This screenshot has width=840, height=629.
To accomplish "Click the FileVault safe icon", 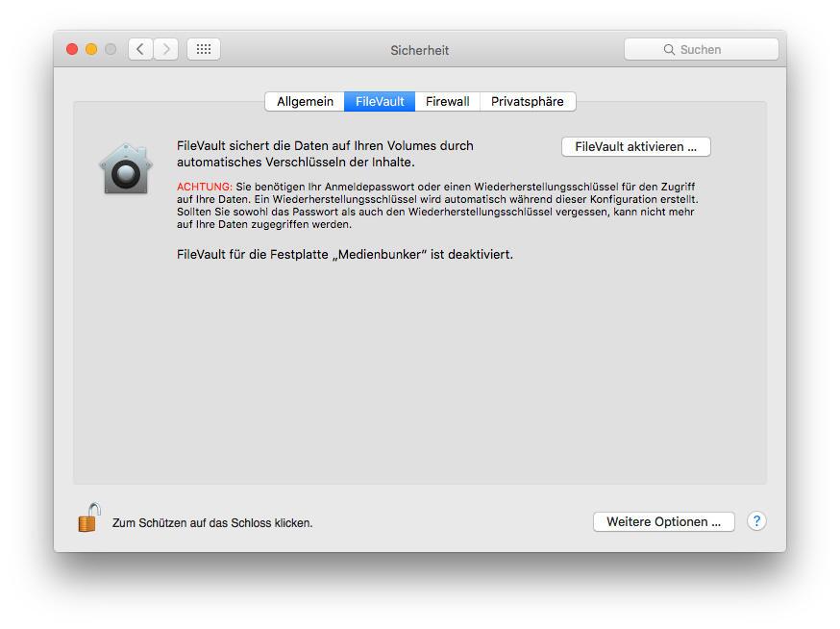I will click(x=126, y=166).
